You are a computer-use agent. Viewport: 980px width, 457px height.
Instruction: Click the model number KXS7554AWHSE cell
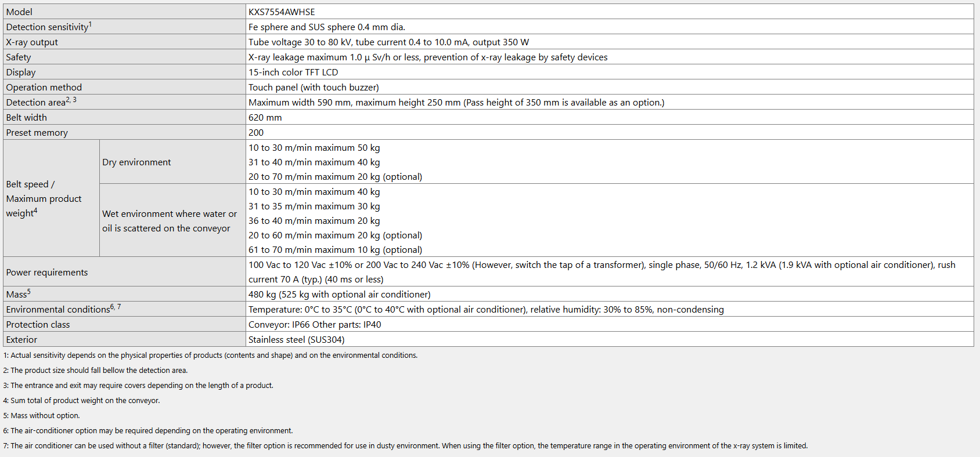click(x=282, y=12)
